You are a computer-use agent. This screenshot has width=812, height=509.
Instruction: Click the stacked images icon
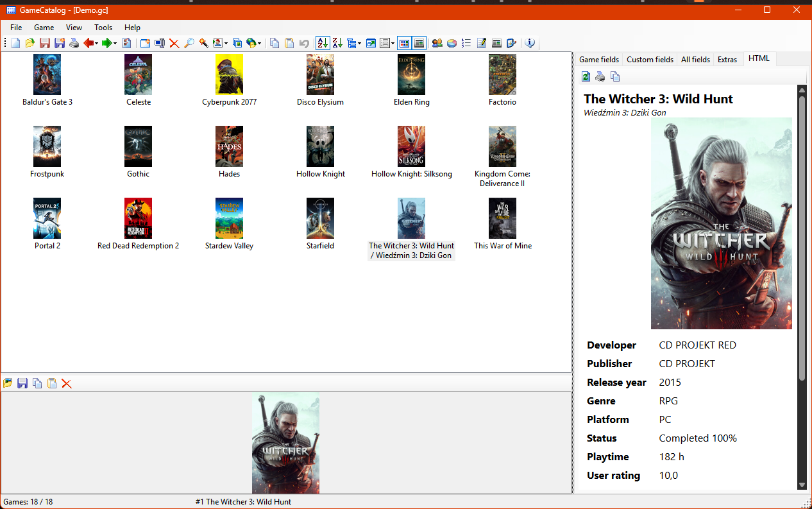(237, 43)
